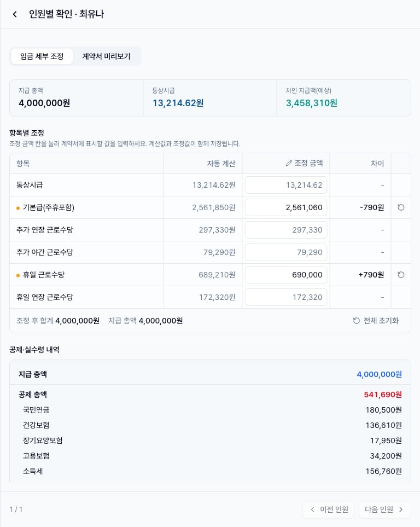Image resolution: width=420 pixels, height=527 pixels.
Task: Click the 항목별 조정 heading
Action: (27, 133)
